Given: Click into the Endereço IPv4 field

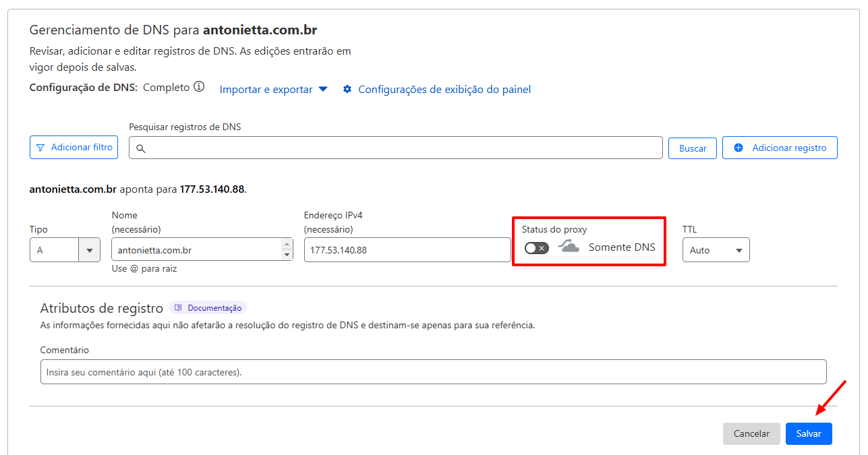Looking at the screenshot, I should point(407,250).
